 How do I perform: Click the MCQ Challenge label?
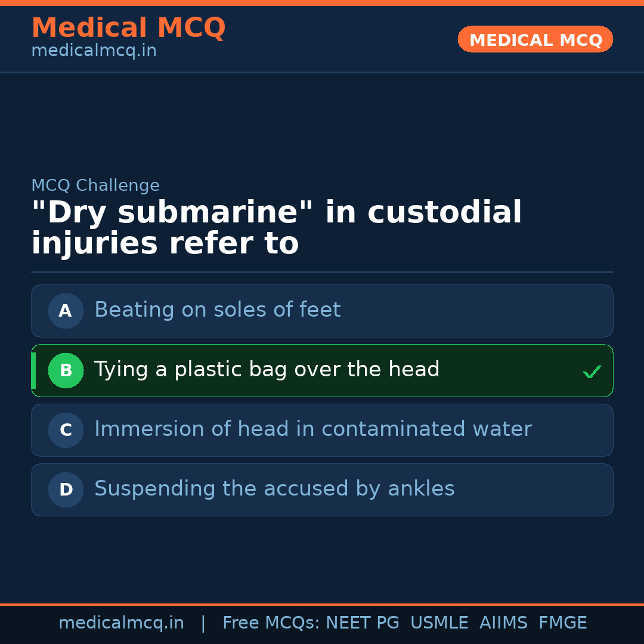pos(95,185)
